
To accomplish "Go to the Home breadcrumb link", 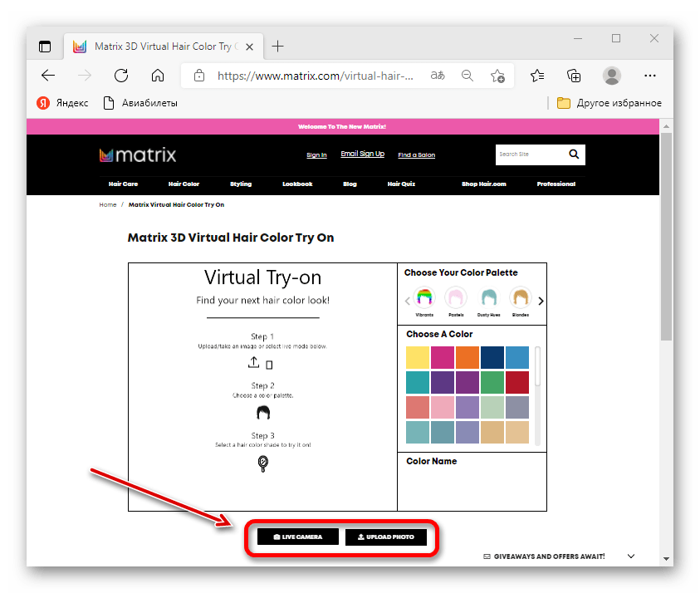I will pyautogui.click(x=108, y=205).
